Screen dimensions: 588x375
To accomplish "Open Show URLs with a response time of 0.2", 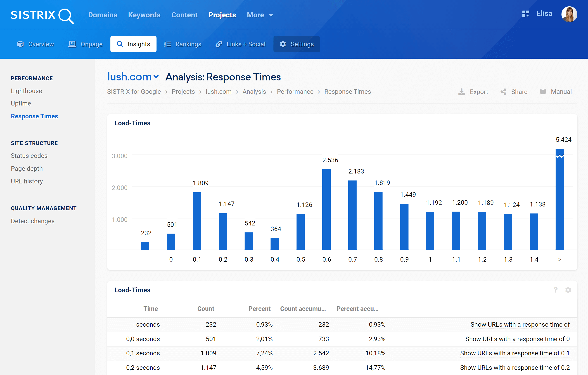I will 515,368.
